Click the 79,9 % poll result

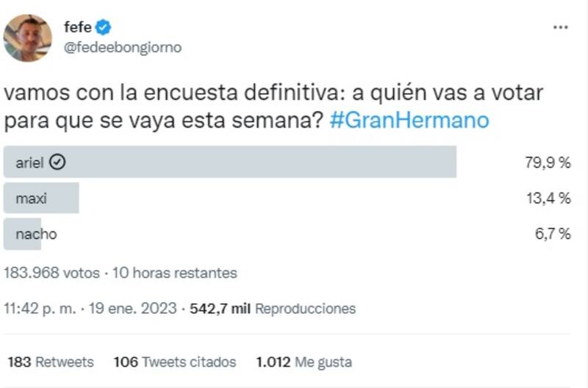coord(548,162)
